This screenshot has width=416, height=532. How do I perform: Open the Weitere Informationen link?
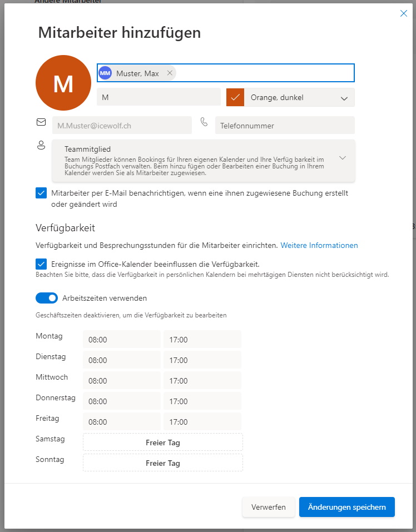pyautogui.click(x=319, y=245)
